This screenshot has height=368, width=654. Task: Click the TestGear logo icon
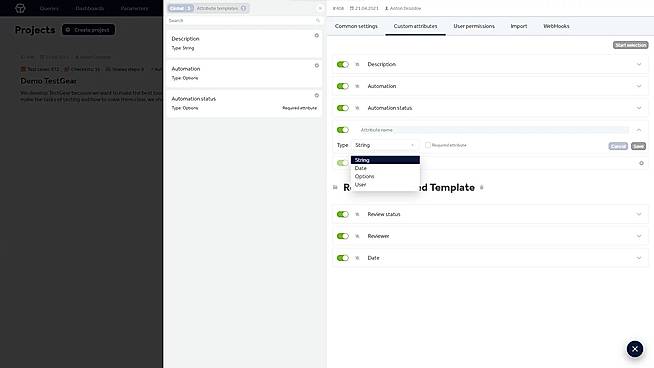(20, 8)
